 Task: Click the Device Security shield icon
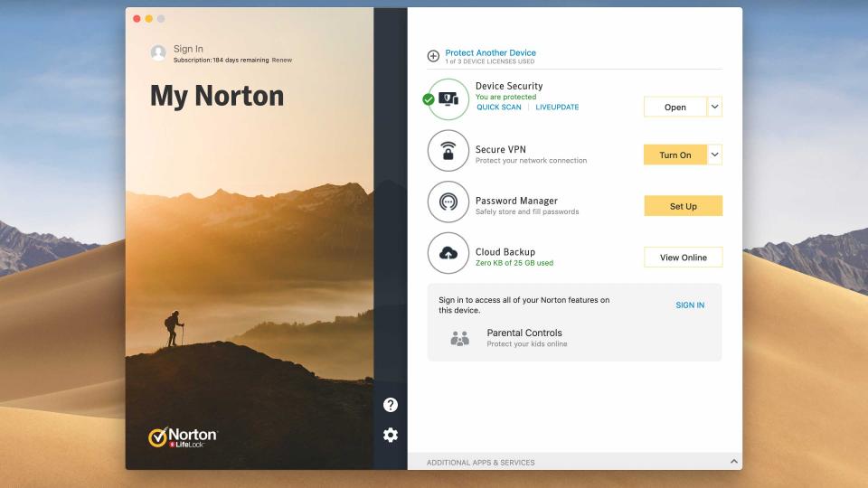pyautogui.click(x=448, y=99)
